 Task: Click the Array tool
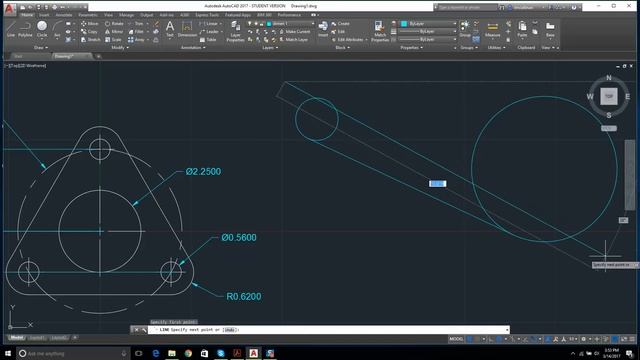[x=136, y=40]
